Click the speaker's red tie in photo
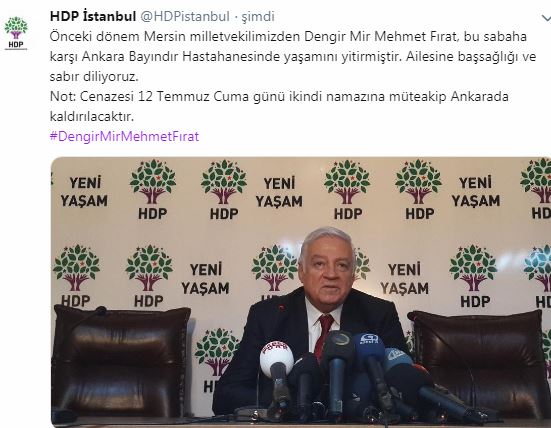This screenshot has height=428, width=551. [324, 334]
